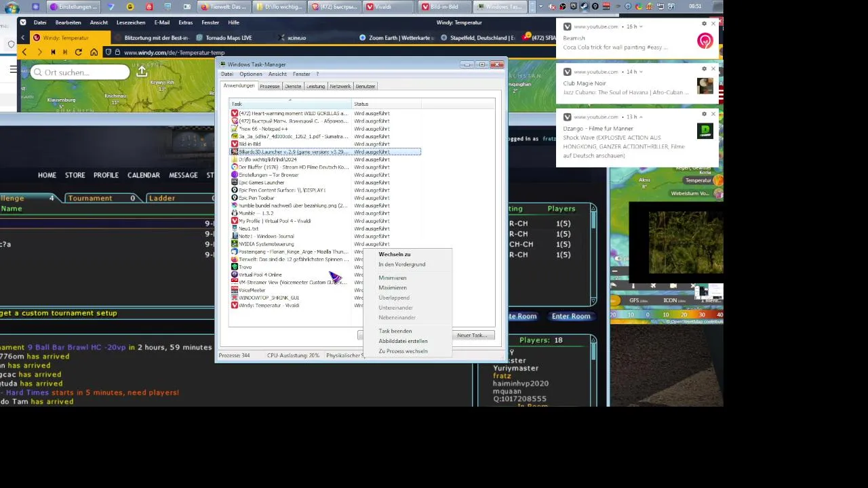The width and height of the screenshot is (868, 488).
Task: Switch to the Leistung tab
Action: pos(315,86)
